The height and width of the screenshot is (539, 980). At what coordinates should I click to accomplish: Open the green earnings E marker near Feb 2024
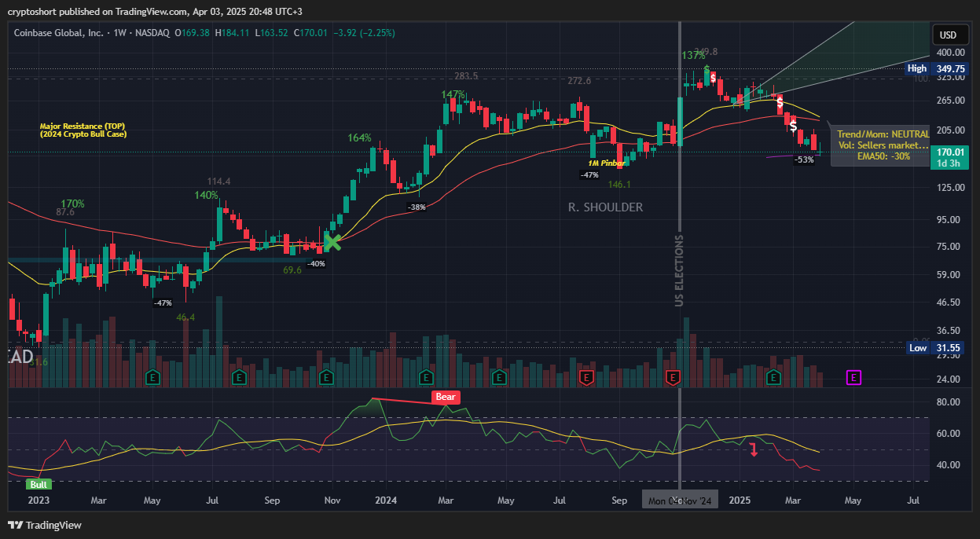[x=426, y=378]
